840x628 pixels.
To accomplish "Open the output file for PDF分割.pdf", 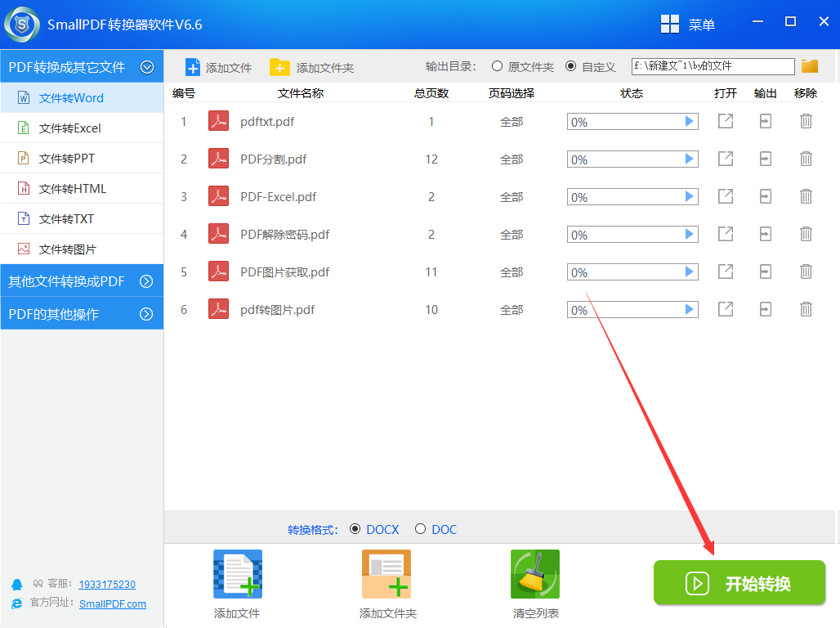I will pos(726,159).
